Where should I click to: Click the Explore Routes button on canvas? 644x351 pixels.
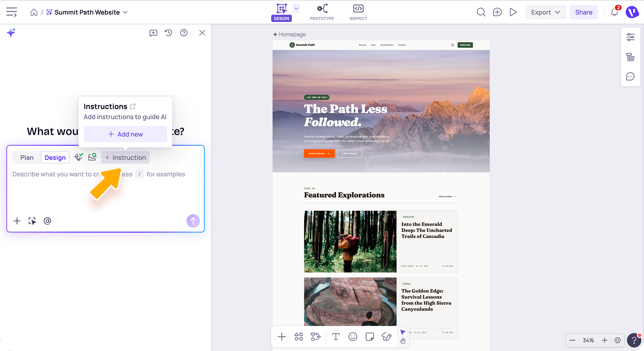pyautogui.click(x=319, y=153)
